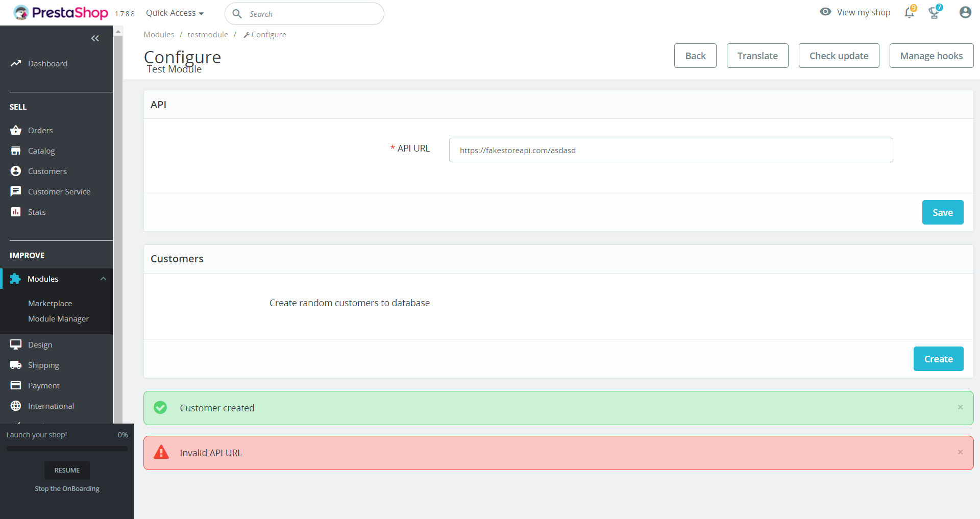Click Create to add random customers
The image size is (980, 519).
[938, 359]
